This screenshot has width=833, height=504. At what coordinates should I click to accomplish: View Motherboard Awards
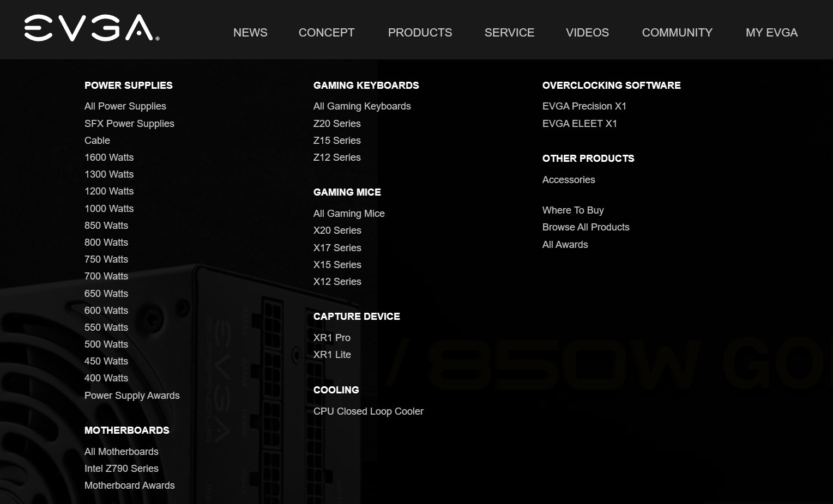(130, 485)
